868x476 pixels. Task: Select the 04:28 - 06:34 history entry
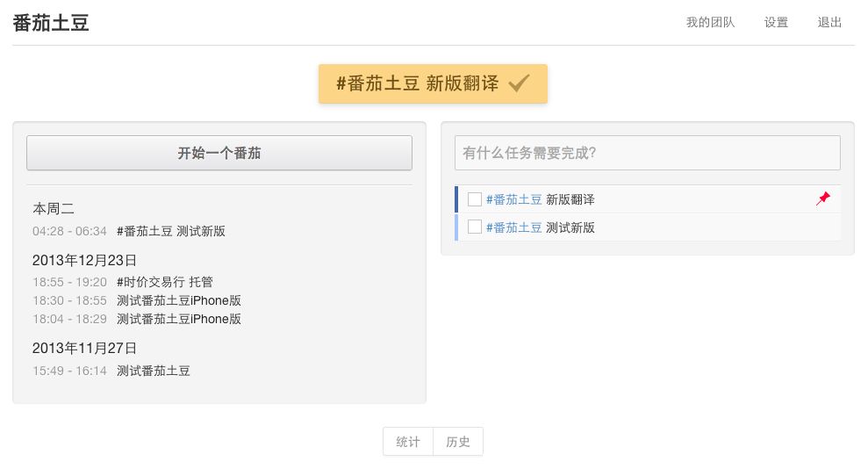pyautogui.click(x=129, y=231)
